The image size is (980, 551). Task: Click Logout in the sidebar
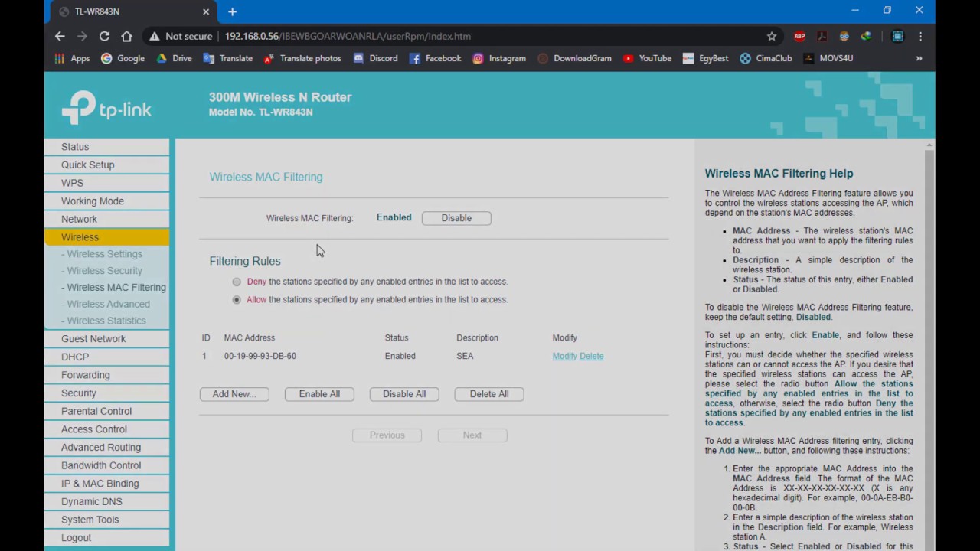106,538
